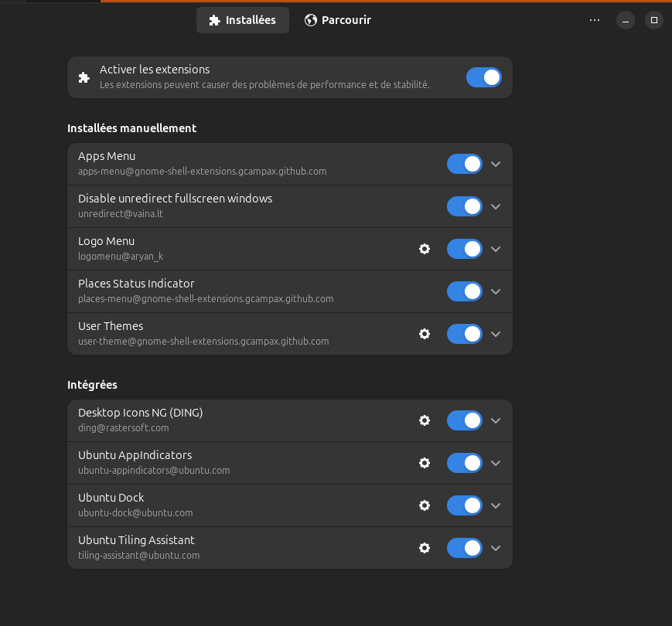Open the three-dot main menu
Screen dimensions: 672x626
(x=595, y=20)
